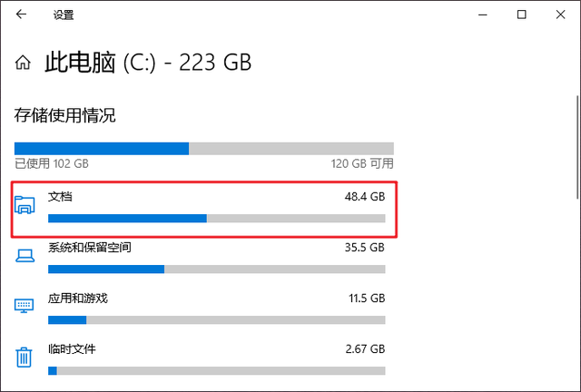Click the home icon beside page title

point(22,64)
